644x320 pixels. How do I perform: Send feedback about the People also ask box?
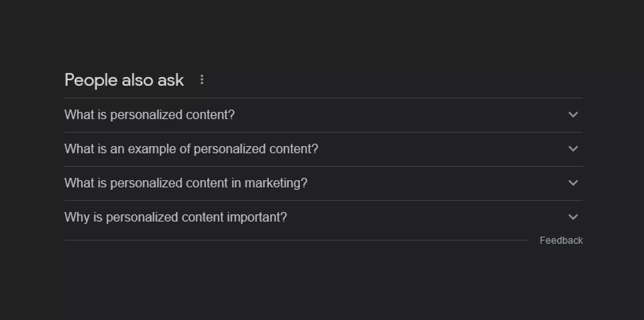point(561,240)
